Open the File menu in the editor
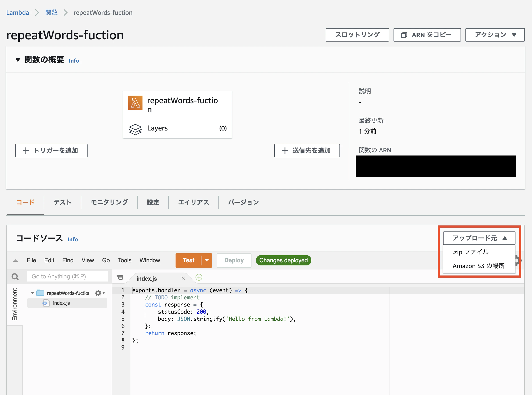532x395 pixels. tap(31, 260)
